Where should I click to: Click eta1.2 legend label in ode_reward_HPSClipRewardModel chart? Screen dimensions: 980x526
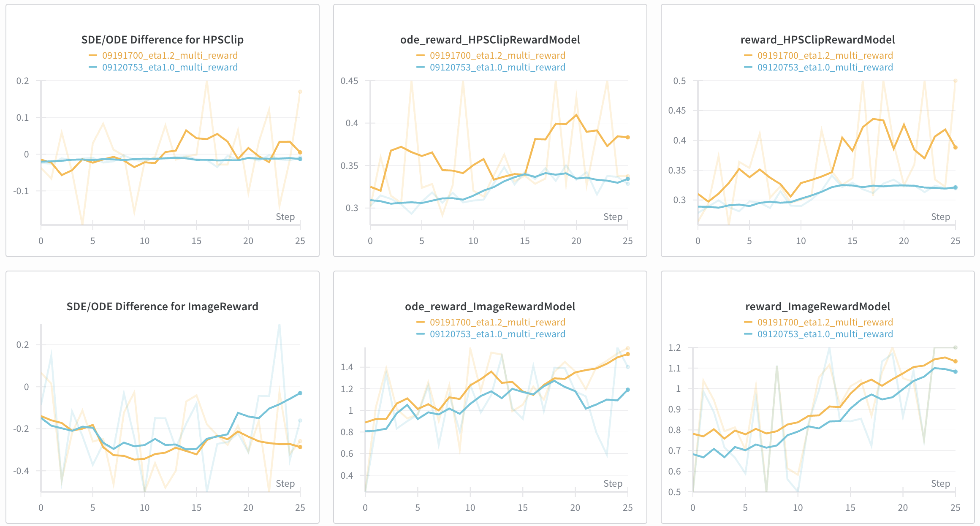pos(497,55)
